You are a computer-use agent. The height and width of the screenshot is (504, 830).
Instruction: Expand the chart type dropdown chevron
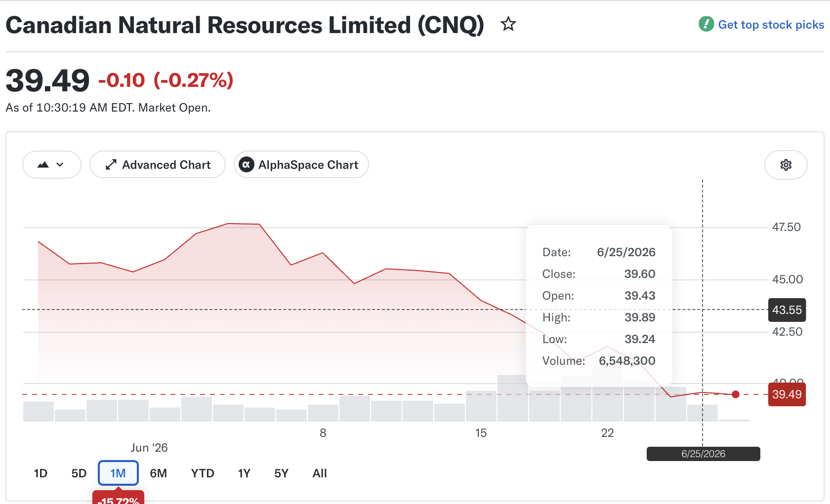60,165
